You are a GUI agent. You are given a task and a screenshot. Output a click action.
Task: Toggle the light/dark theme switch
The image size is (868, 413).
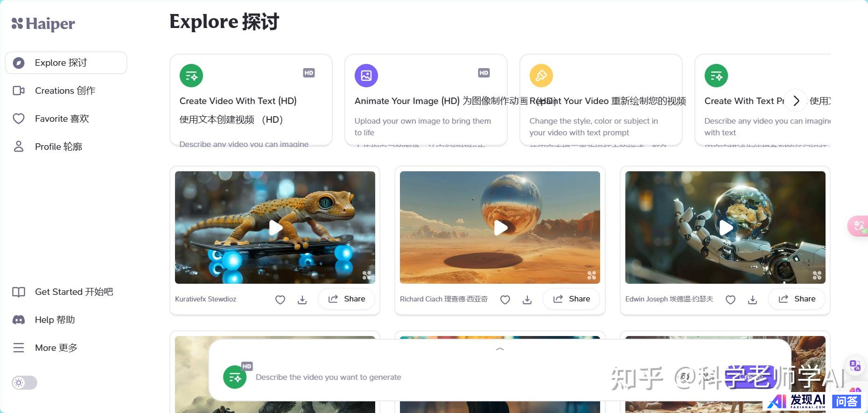24,383
